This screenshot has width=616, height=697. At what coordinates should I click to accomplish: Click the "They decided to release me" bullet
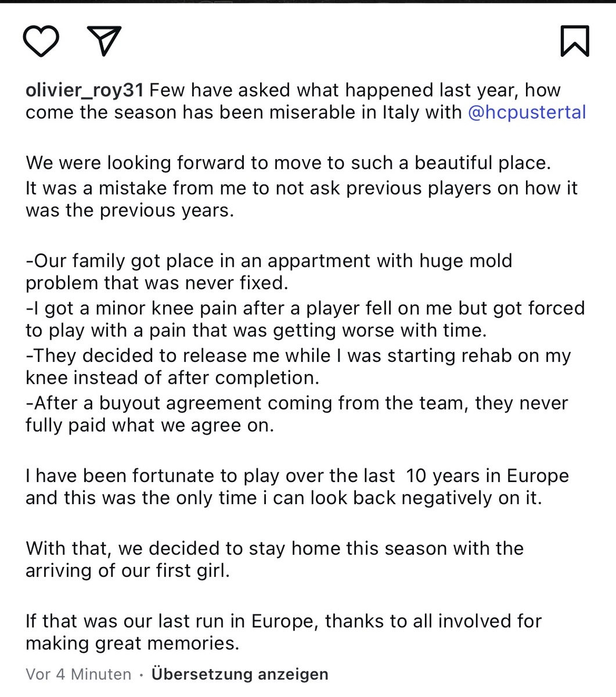298,355
